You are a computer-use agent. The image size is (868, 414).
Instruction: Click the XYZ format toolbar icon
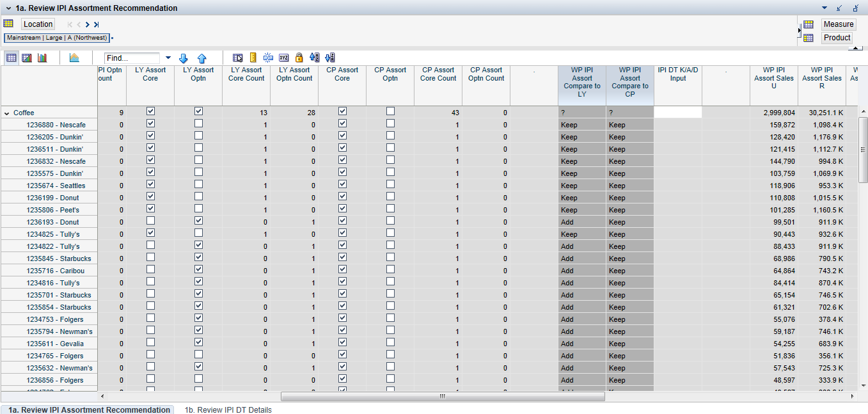(284, 58)
